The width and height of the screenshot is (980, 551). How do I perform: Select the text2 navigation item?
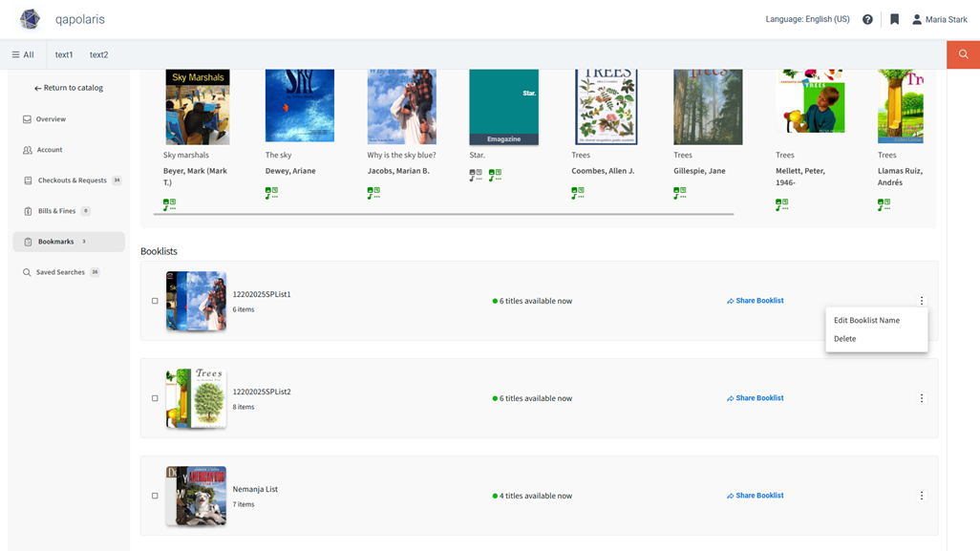98,54
